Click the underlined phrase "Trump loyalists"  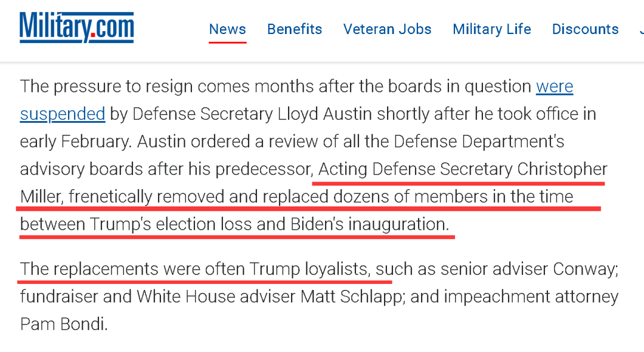[309, 269]
